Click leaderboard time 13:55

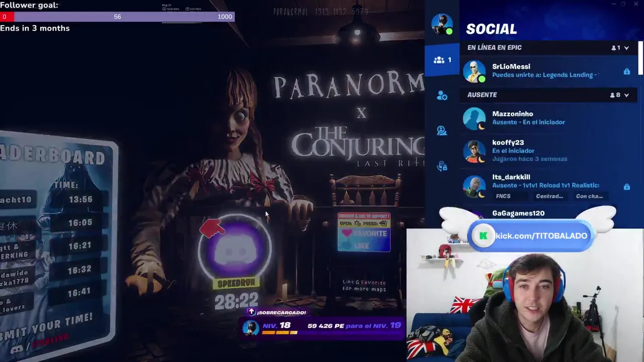tap(80, 200)
